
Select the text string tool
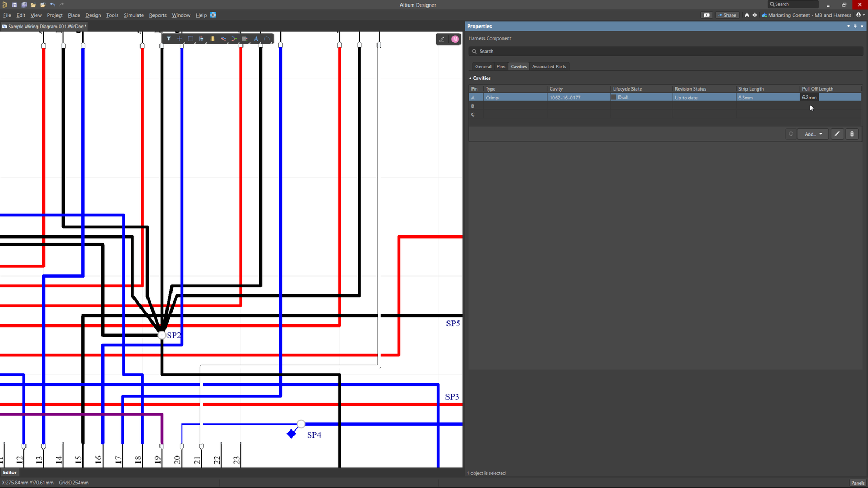(256, 38)
